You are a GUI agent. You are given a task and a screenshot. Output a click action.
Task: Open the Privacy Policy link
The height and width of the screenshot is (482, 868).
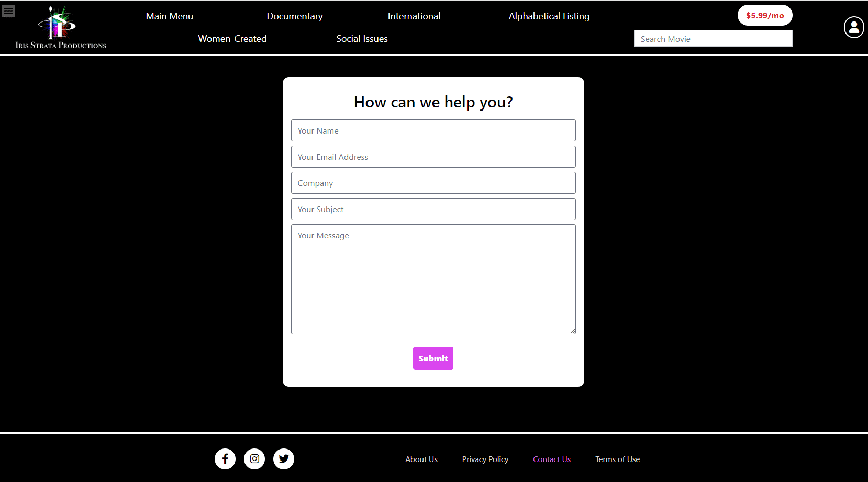(485, 459)
